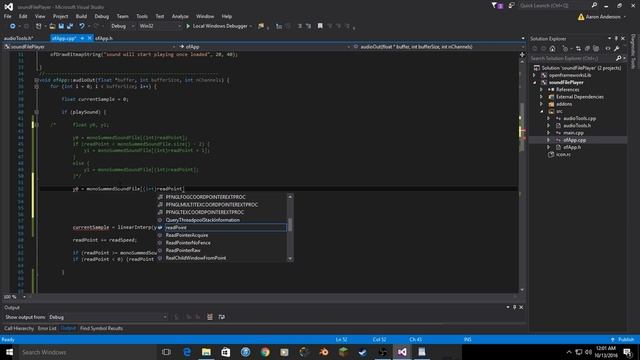Open the Edit menu
640x360 pixels.
[23, 16]
